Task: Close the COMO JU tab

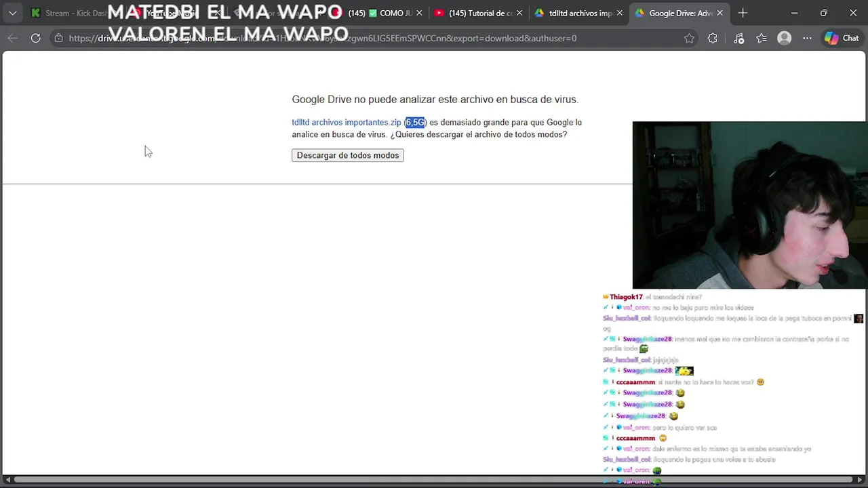Action: [x=419, y=13]
